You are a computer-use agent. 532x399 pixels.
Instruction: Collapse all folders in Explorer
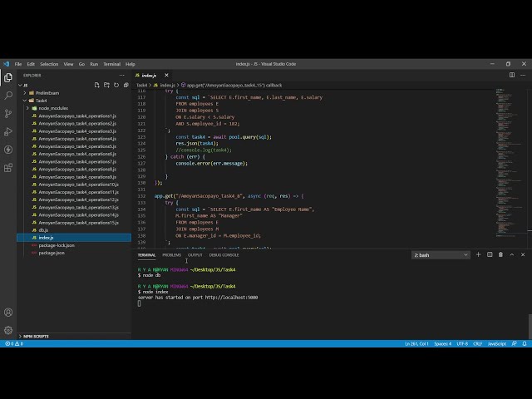(x=126, y=85)
